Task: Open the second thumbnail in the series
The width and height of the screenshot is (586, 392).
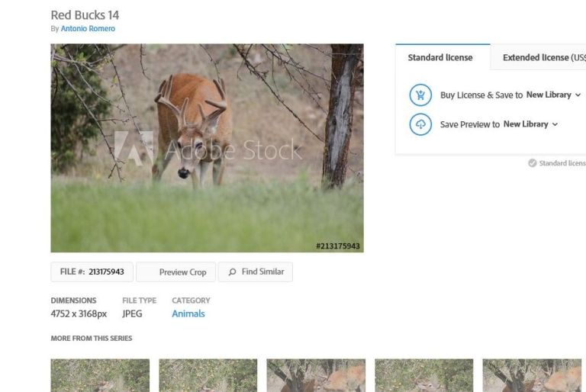Action: 208,375
